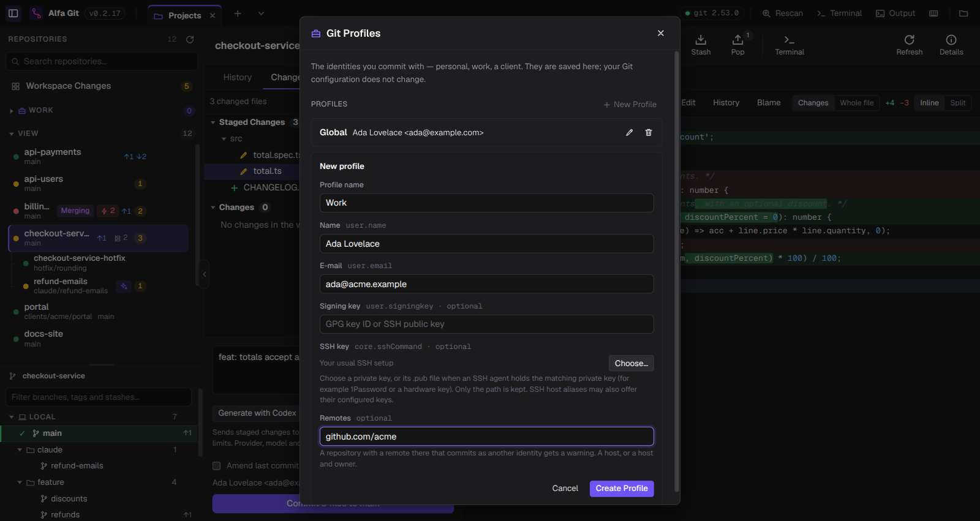980x521 pixels.
Task: Click the Stash toolbar icon
Action: [701, 45]
